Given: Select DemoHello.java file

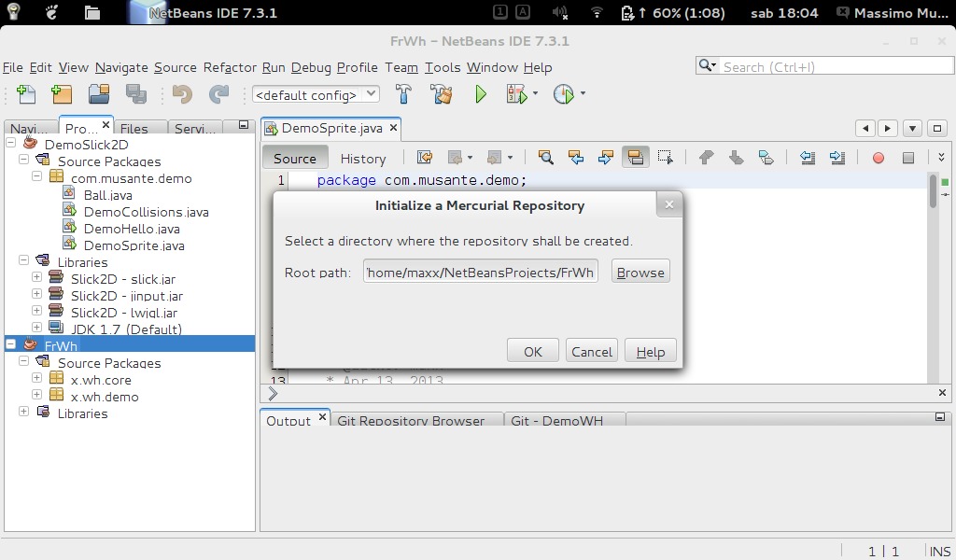Looking at the screenshot, I should [132, 229].
